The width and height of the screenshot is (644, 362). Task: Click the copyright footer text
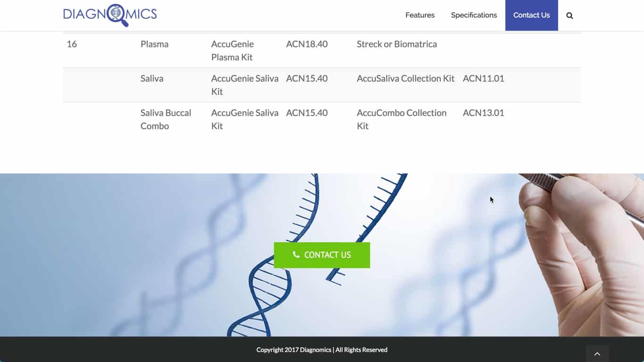point(322,350)
